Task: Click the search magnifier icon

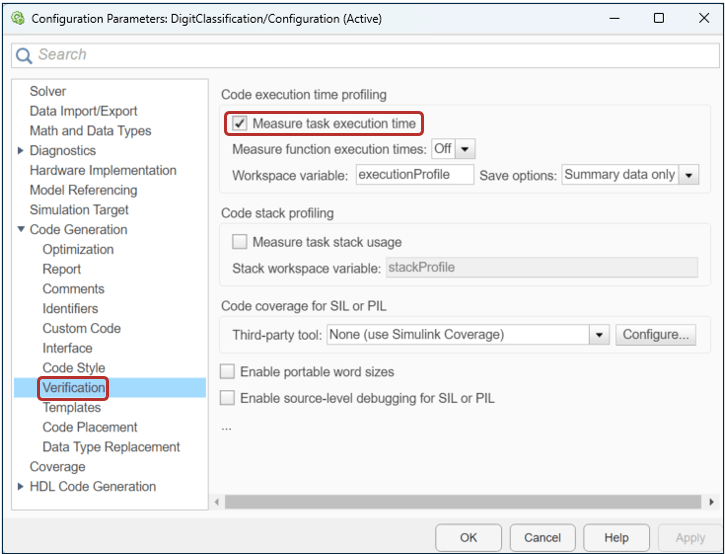Action: coord(24,55)
